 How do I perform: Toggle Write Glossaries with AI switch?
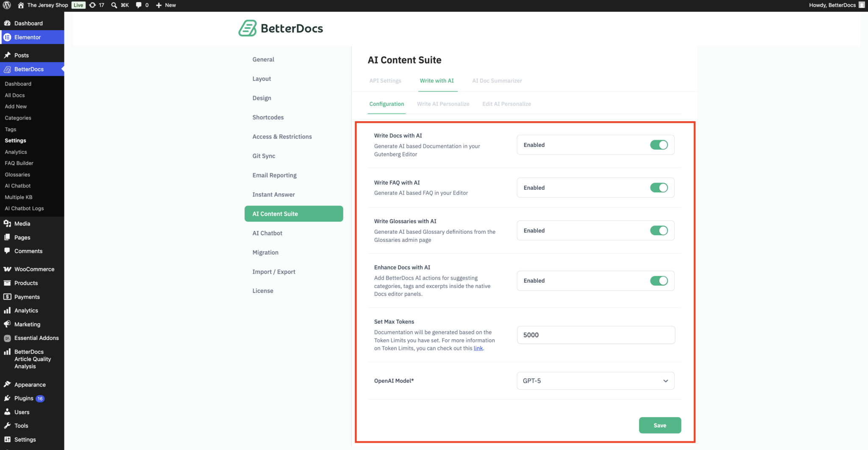pos(659,231)
